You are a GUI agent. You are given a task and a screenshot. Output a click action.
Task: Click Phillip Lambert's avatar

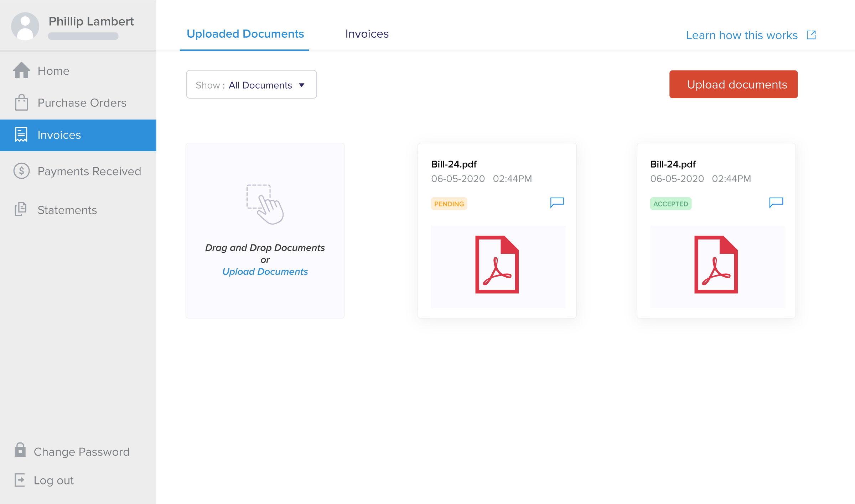(x=25, y=26)
